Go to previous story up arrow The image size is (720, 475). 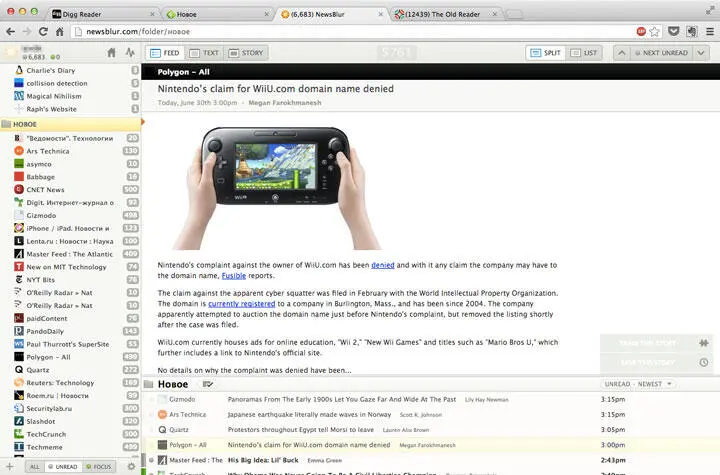pyautogui.click(x=621, y=53)
